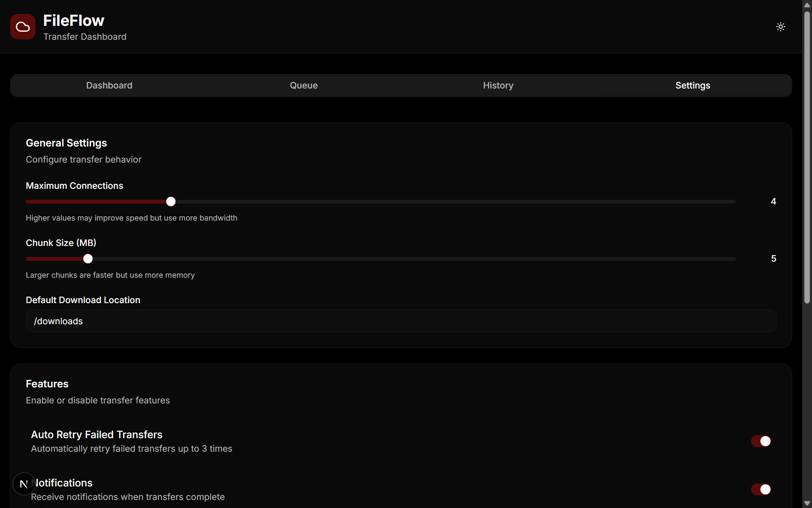Click the Chunk Size (MB) label
This screenshot has height=508, width=812.
coord(61,243)
